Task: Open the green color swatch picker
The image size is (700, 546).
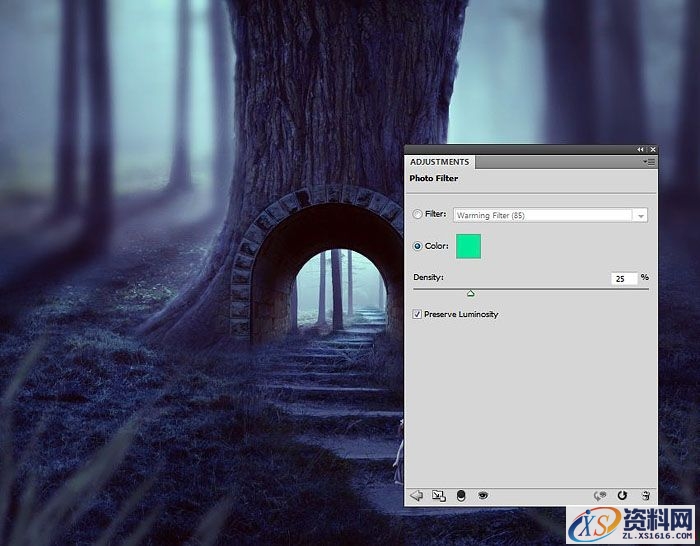Action: pyautogui.click(x=468, y=246)
